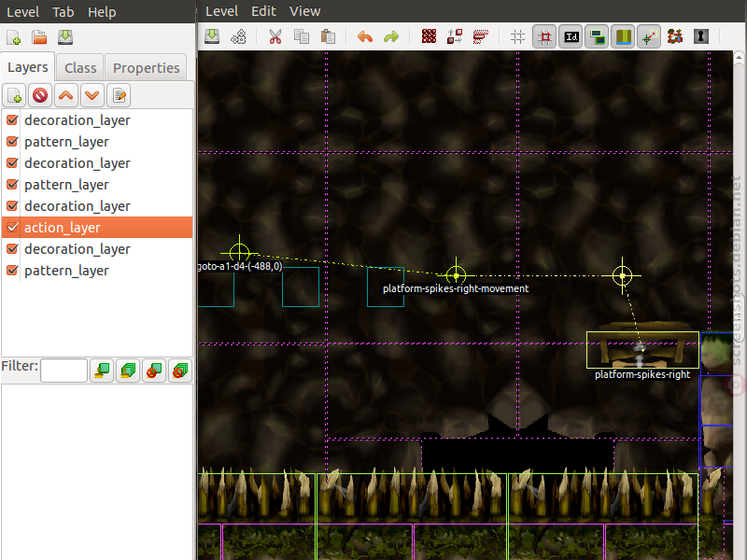The height and width of the screenshot is (560, 747).
Task: Select the platform-spikes-right item on canvas
Action: 642,350
